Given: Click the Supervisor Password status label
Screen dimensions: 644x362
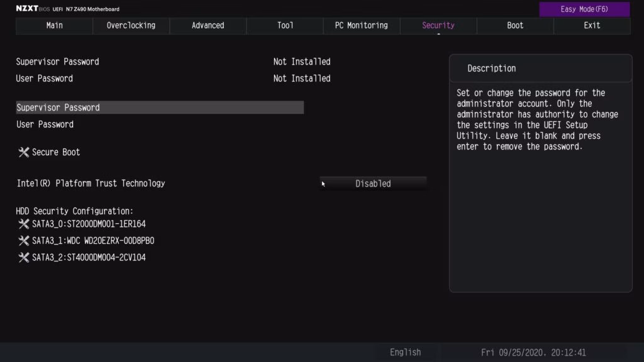Looking at the screenshot, I should click(57, 62).
